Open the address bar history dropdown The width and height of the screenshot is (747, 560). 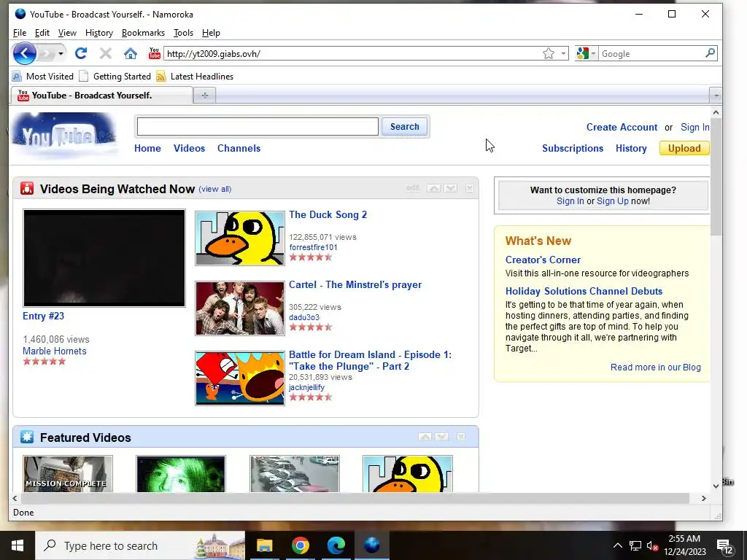[563, 53]
